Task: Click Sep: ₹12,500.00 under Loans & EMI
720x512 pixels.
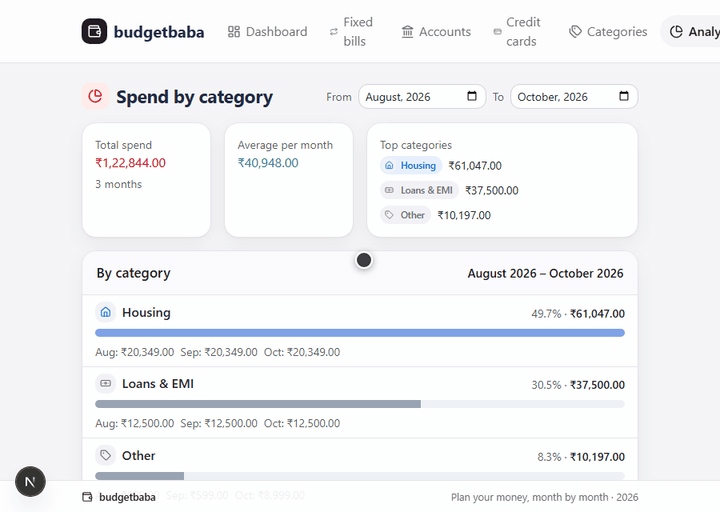Action: coord(219,423)
